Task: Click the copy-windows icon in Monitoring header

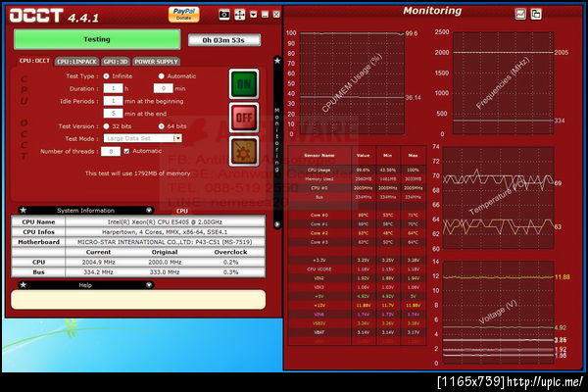Action: [536, 15]
